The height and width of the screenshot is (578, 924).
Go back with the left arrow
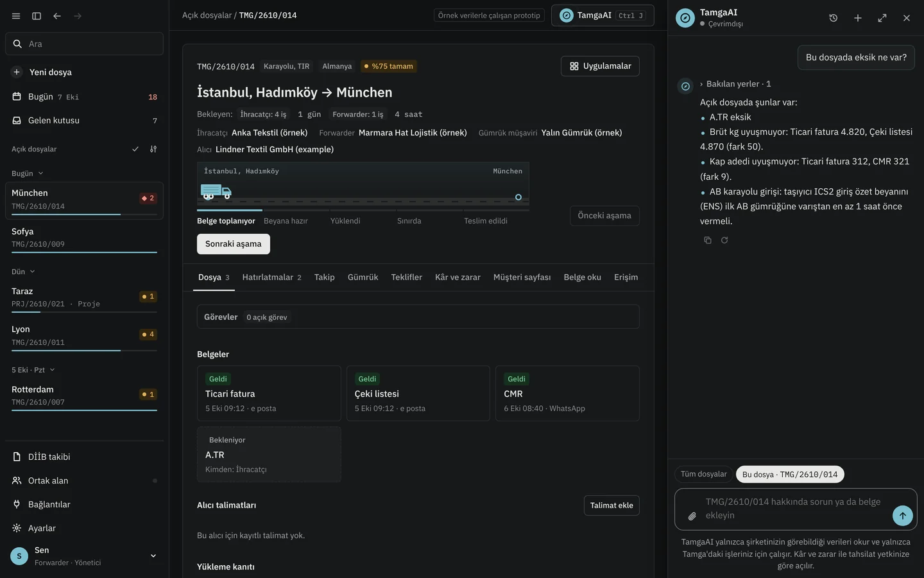coord(57,16)
